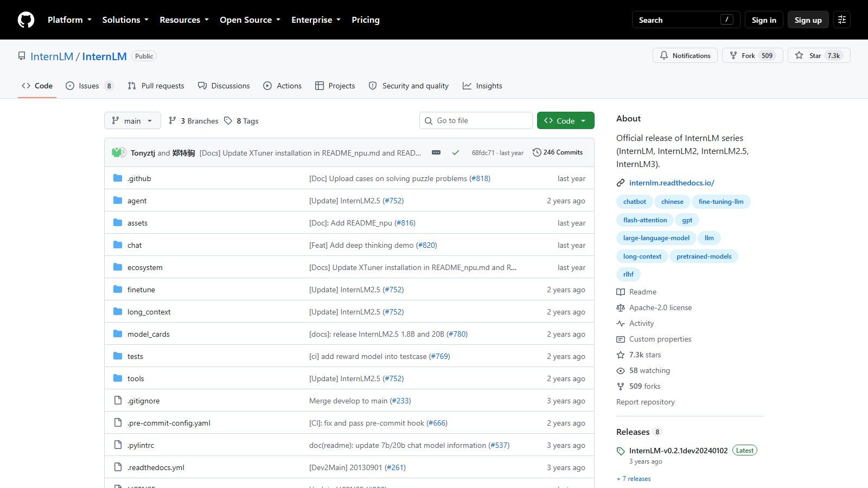Viewport: 868px width, 488px height.
Task: Open Security and quality tab
Action: click(x=409, y=86)
